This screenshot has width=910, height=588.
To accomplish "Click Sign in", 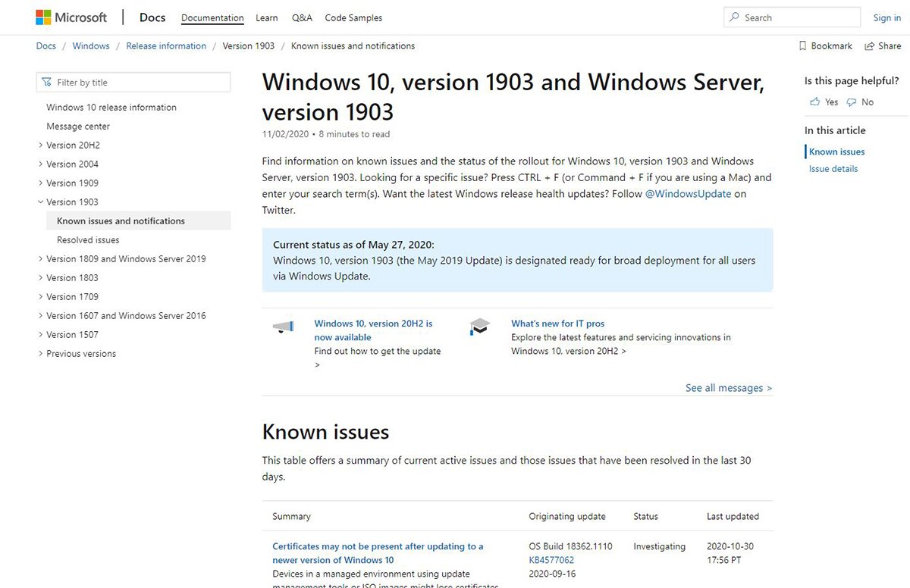I will coord(886,17).
